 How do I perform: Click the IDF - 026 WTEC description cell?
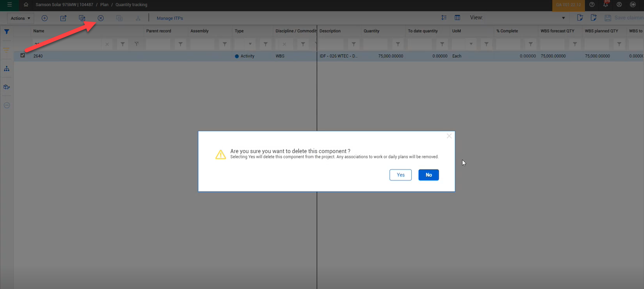click(338, 56)
